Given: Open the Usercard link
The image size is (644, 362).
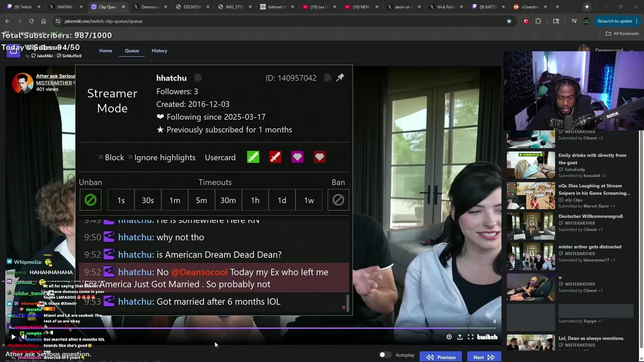Looking at the screenshot, I should click(220, 157).
